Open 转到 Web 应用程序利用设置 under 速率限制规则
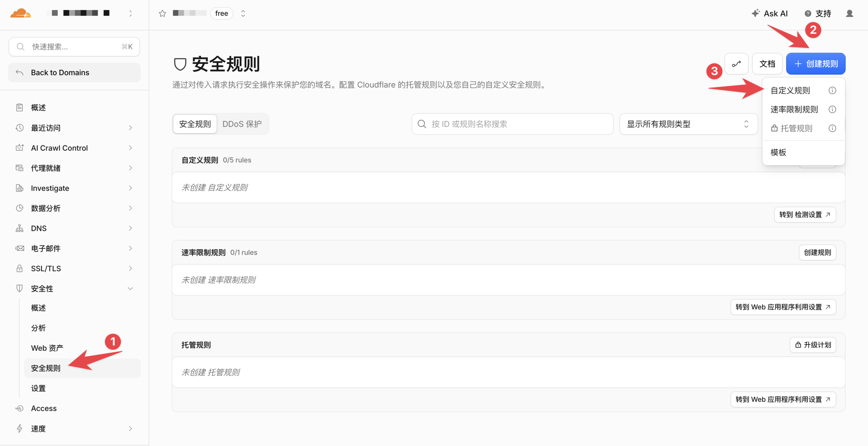 (x=783, y=307)
